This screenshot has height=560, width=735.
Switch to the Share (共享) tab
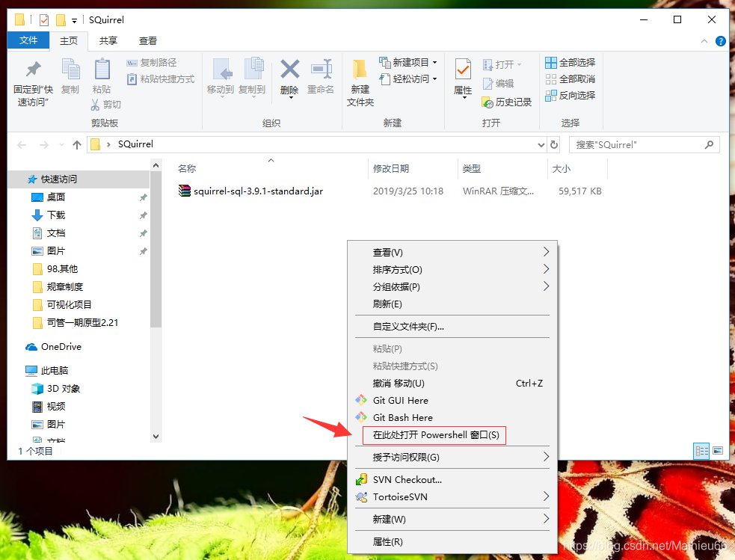[108, 41]
